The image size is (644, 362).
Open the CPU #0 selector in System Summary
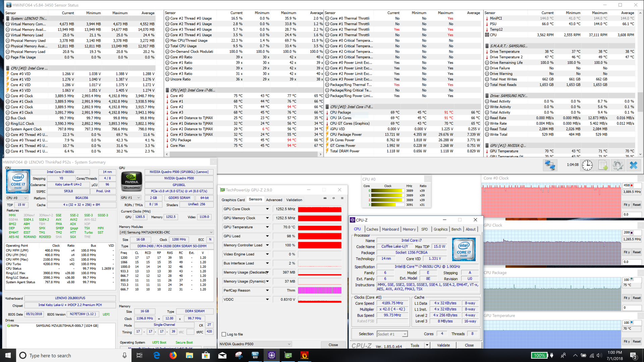coord(17,198)
